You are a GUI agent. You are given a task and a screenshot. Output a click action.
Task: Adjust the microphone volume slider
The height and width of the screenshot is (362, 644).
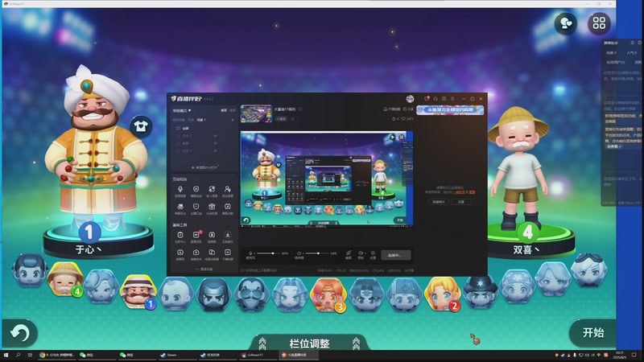click(x=267, y=253)
